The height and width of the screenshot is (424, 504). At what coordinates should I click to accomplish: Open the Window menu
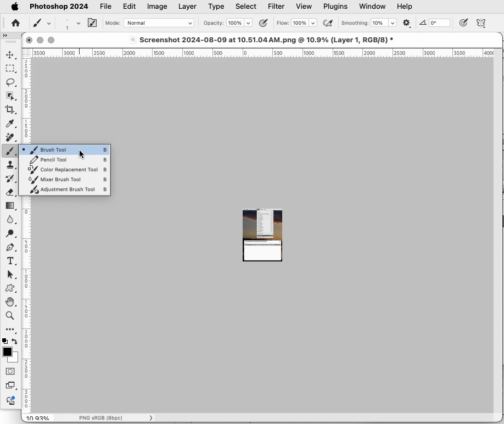click(x=372, y=7)
